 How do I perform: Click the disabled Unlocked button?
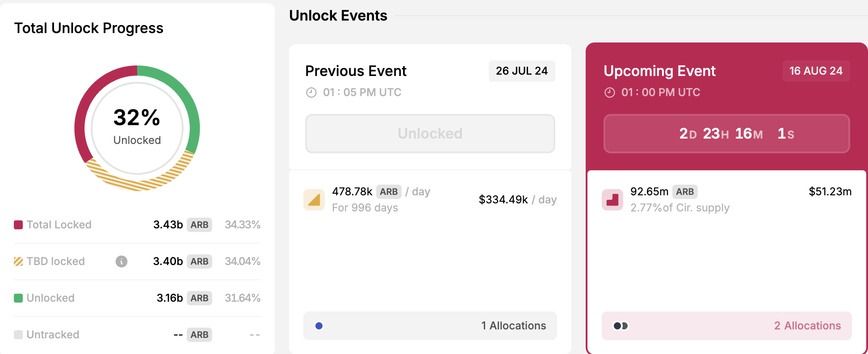click(430, 134)
